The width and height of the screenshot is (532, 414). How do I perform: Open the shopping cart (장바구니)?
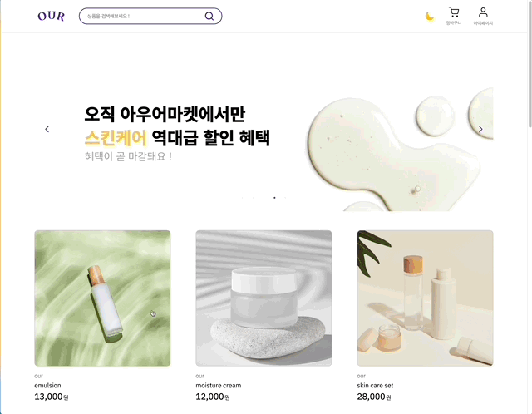[x=454, y=16]
